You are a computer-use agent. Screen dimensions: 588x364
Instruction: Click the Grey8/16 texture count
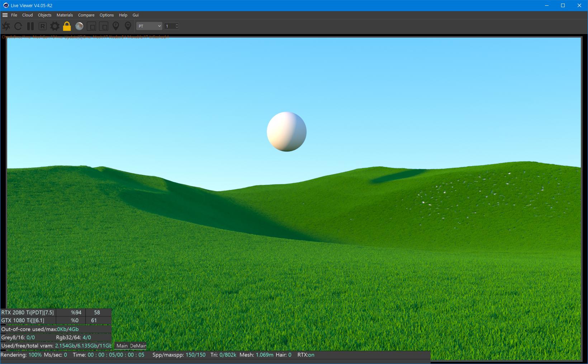click(x=18, y=337)
